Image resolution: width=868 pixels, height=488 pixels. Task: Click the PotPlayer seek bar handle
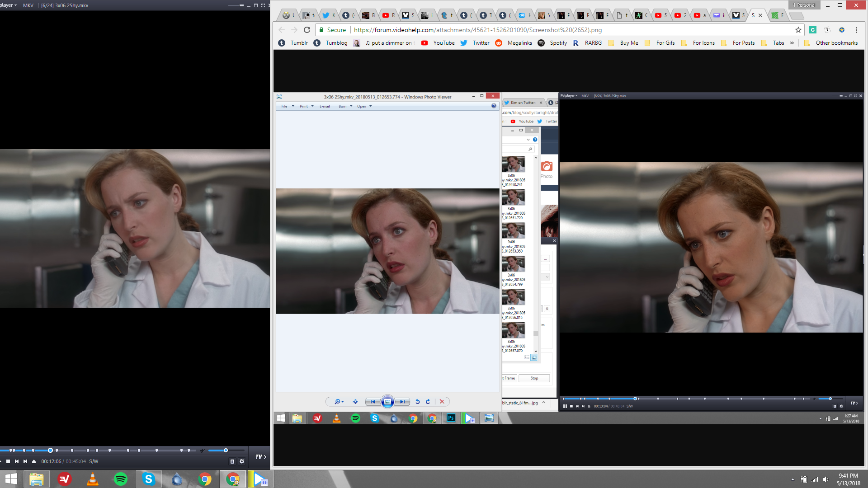tap(50, 450)
